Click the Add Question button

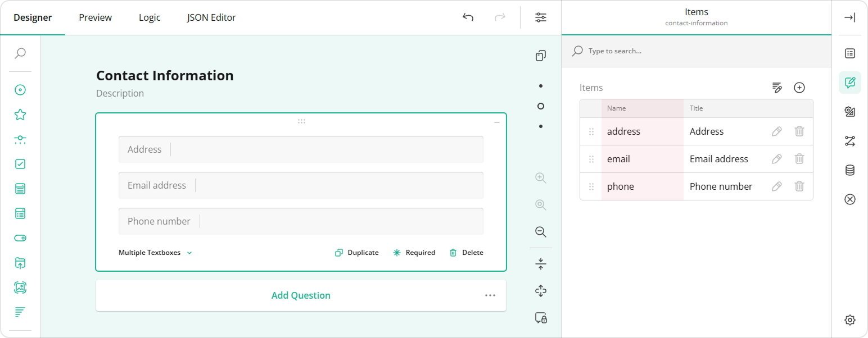pos(301,295)
